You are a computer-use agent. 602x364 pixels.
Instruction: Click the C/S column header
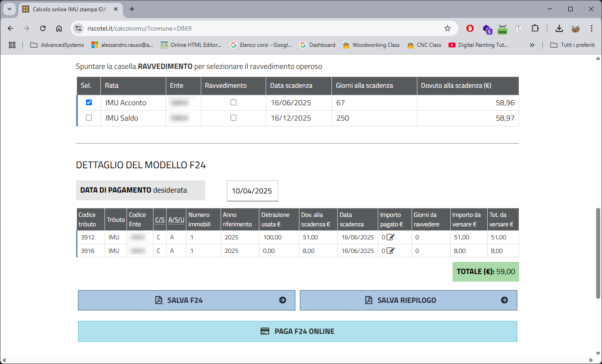click(159, 220)
